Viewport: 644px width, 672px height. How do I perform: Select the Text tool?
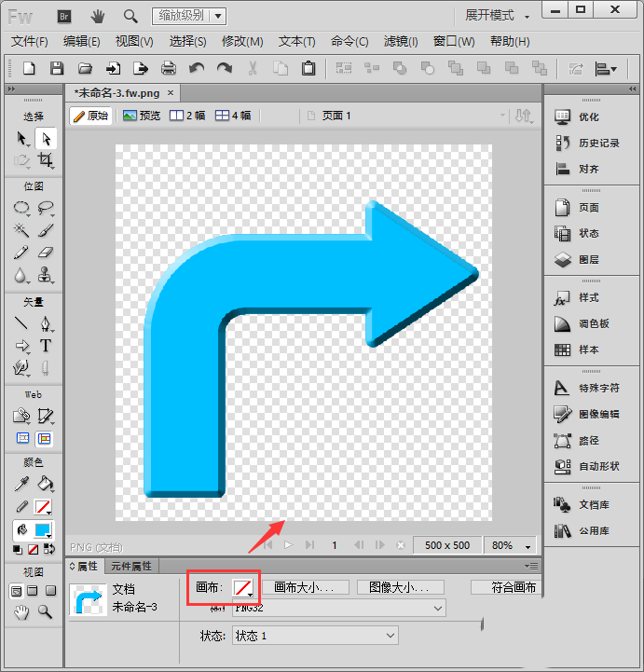tap(46, 346)
